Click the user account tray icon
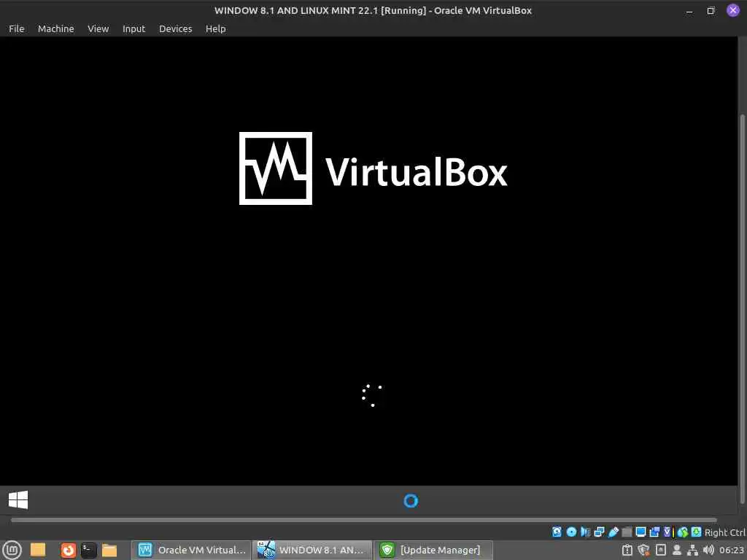This screenshot has height=560, width=747. (x=676, y=550)
